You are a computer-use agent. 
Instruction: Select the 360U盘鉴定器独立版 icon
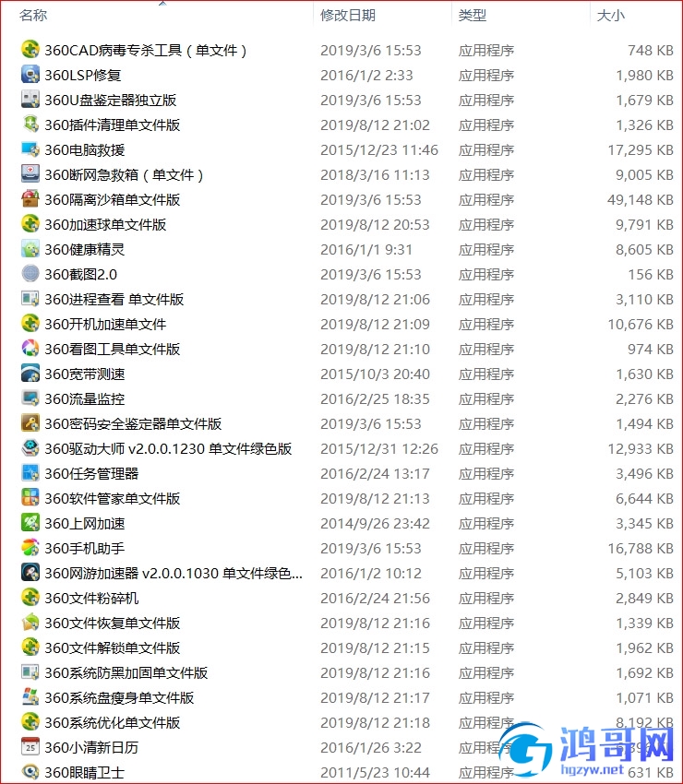pos(30,100)
